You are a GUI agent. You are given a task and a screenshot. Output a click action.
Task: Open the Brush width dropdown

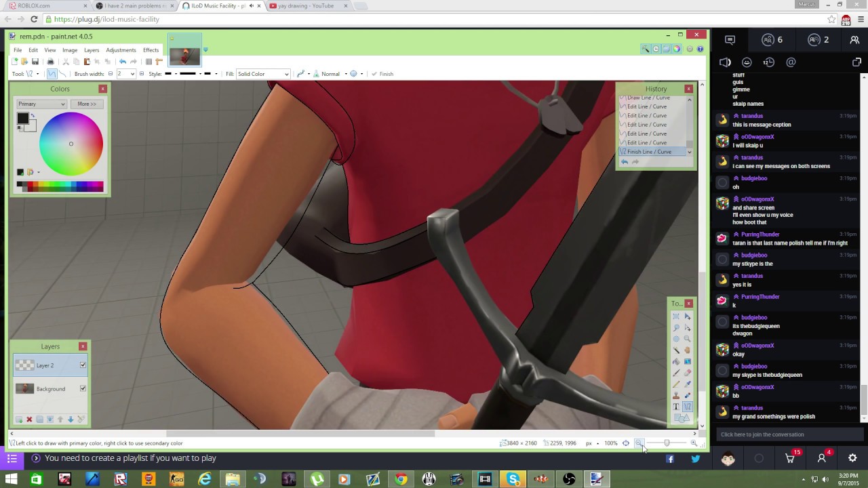click(x=125, y=74)
